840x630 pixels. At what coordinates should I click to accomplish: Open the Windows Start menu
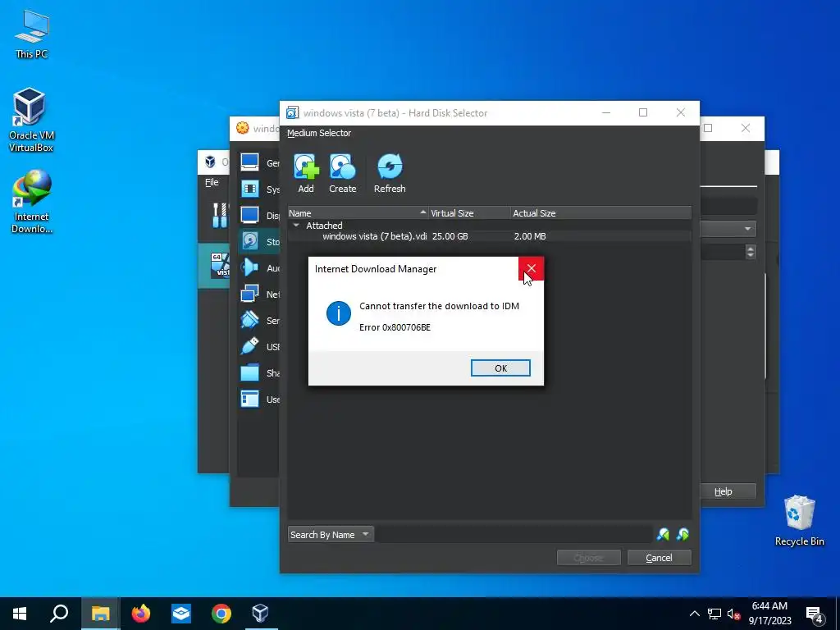(x=20, y=614)
